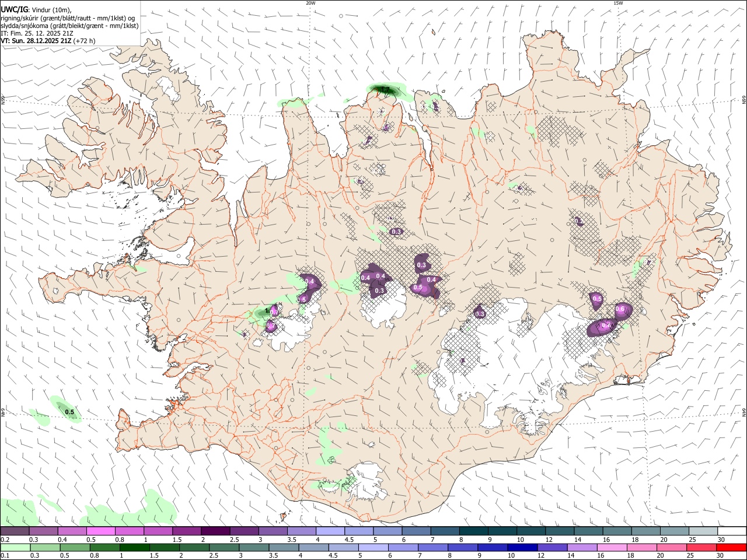
Task: Pick the 4 swatch on the rain scale
Action: click(x=314, y=547)
